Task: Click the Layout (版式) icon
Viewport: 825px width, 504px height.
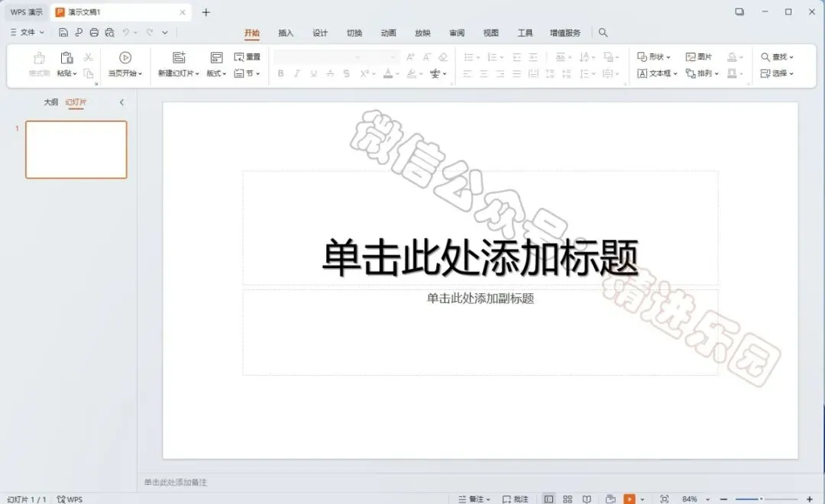Action: pos(216,58)
